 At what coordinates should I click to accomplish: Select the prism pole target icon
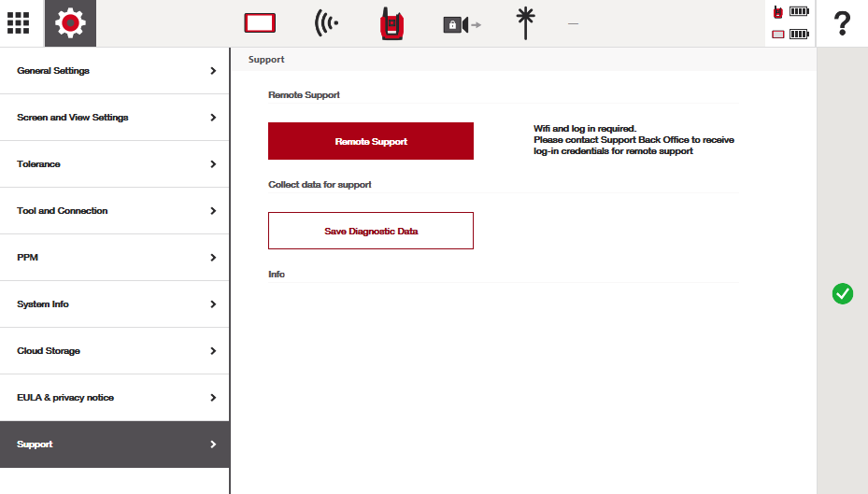point(526,23)
